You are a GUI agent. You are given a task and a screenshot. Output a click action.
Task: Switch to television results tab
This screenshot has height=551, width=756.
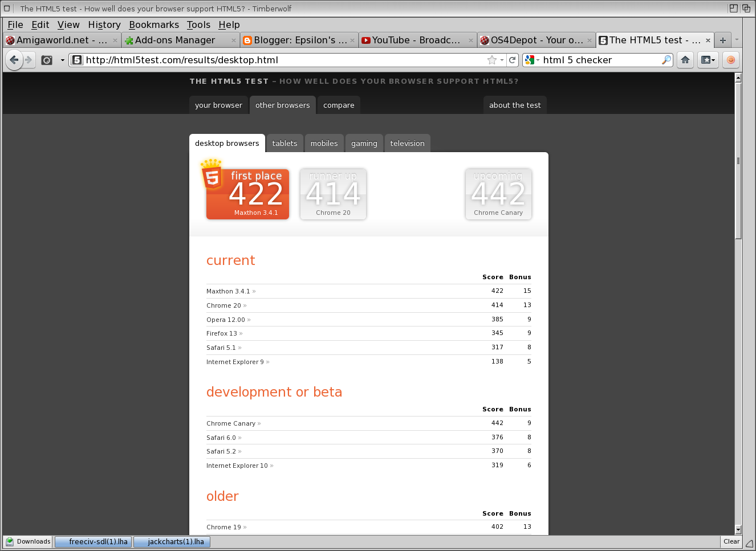(x=407, y=144)
